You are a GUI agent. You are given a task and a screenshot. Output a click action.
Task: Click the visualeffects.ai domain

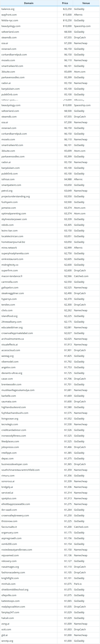click(x=9, y=345)
